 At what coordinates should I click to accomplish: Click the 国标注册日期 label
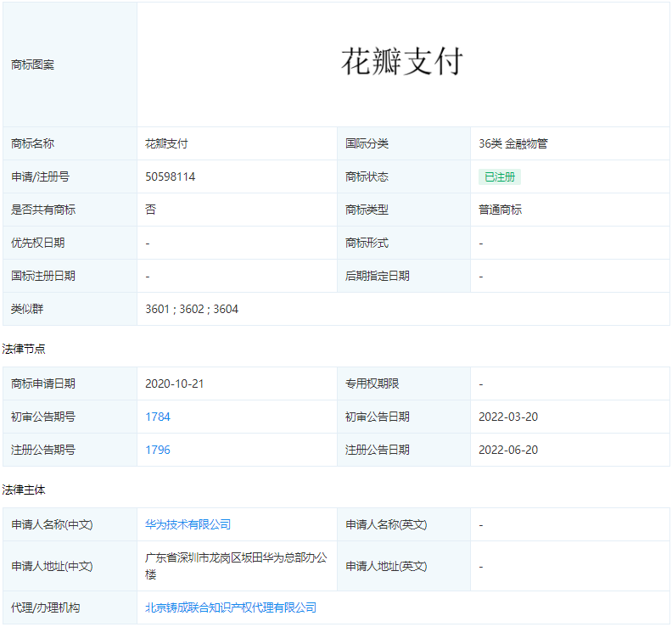click(43, 276)
